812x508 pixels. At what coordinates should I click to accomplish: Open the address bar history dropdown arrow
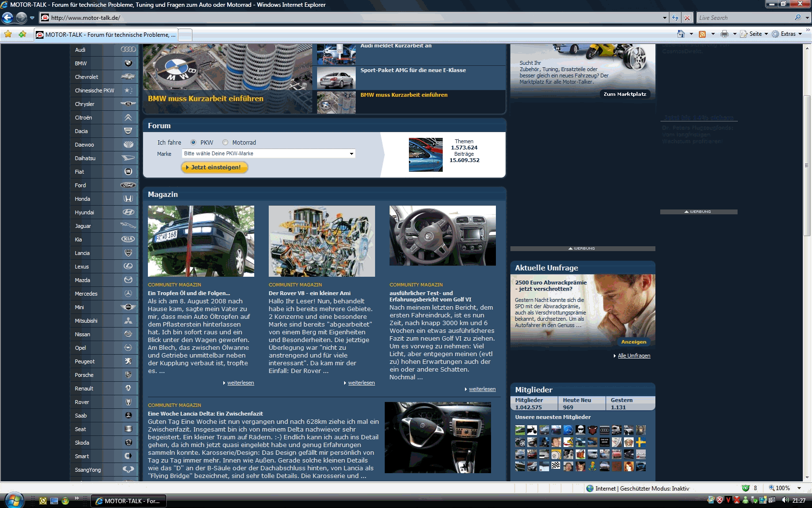coord(665,18)
